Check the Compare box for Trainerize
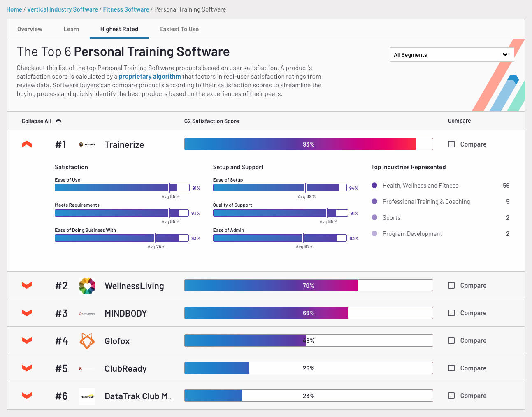The height and width of the screenshot is (417, 532). 451,144
